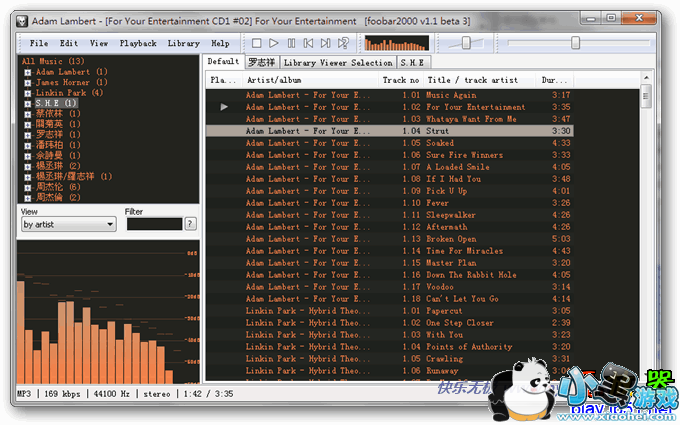The image size is (680, 425).
Task: Select the A Loaded Smile track
Action: pyautogui.click(x=389, y=167)
